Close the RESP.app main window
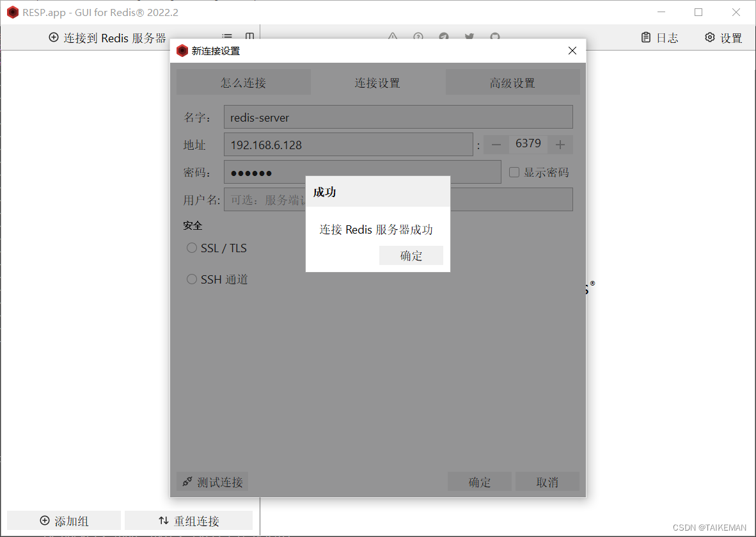 click(736, 13)
